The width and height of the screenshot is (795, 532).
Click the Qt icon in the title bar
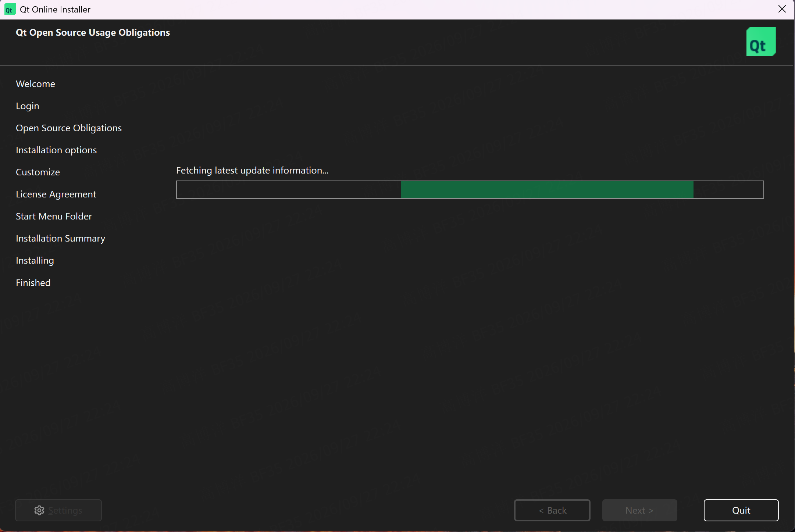pyautogui.click(x=10, y=9)
